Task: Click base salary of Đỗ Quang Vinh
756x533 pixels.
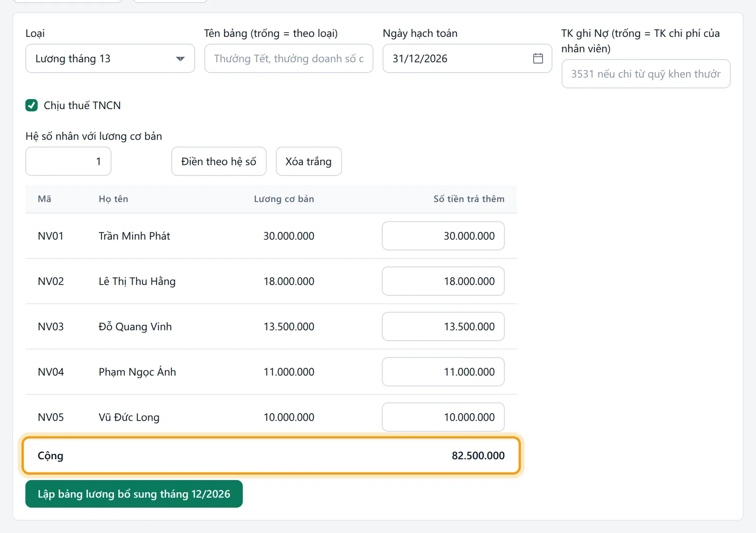Action: click(x=289, y=327)
